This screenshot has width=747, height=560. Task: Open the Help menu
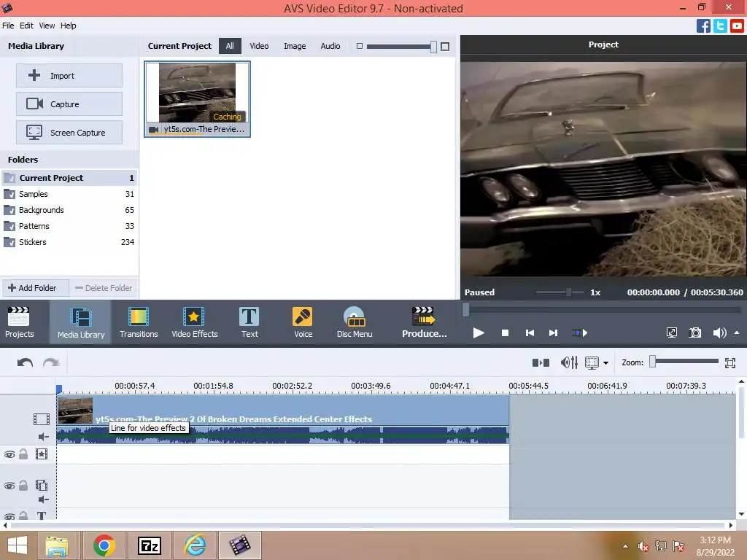tap(68, 26)
